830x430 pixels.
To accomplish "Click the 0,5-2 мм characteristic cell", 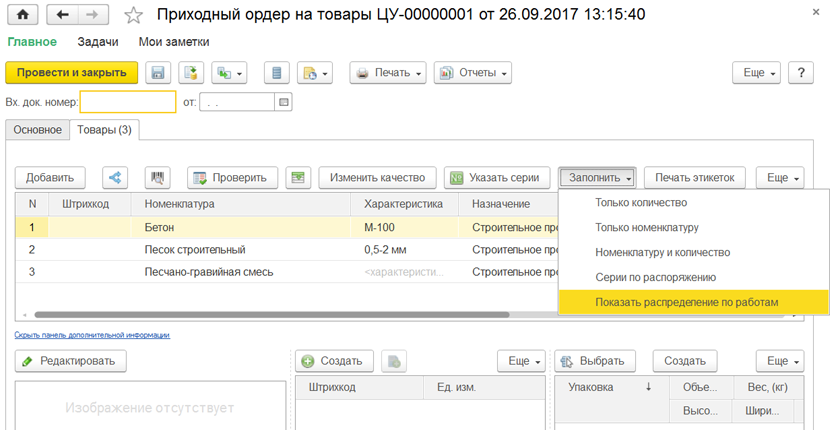I will point(404,250).
